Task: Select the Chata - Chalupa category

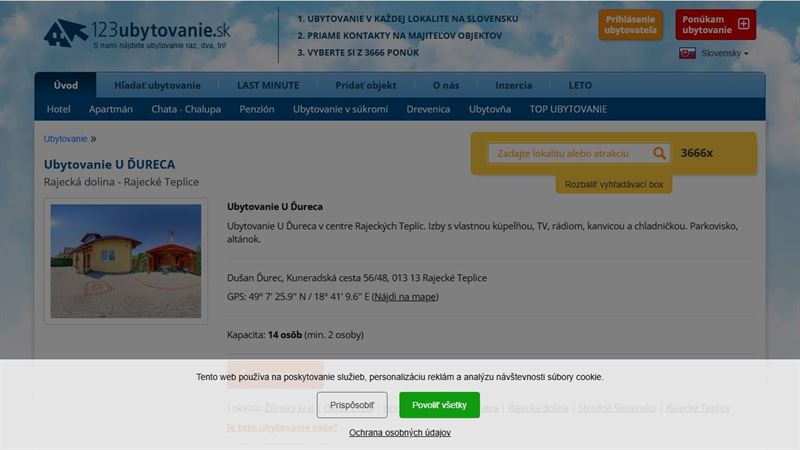Action: tap(186, 109)
